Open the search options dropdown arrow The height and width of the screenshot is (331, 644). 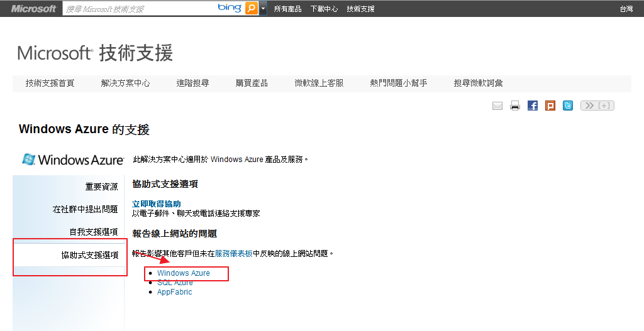(x=263, y=8)
